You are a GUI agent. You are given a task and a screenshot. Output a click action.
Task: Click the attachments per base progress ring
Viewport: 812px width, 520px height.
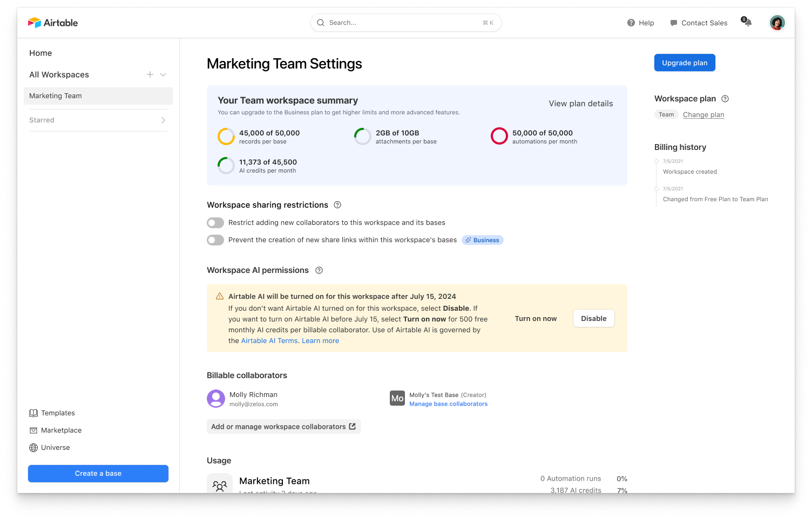(x=363, y=136)
